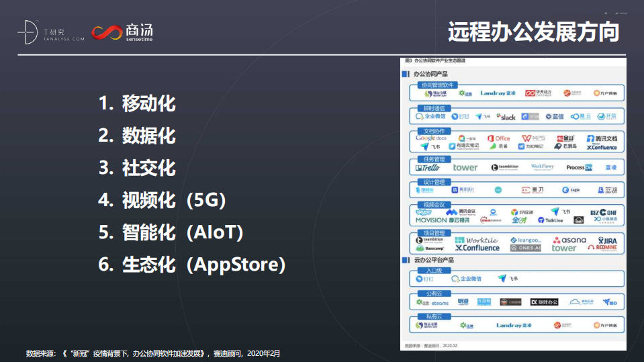
Task: Click the 蓝湖 logo in 设计管理 row
Action: (x=608, y=190)
